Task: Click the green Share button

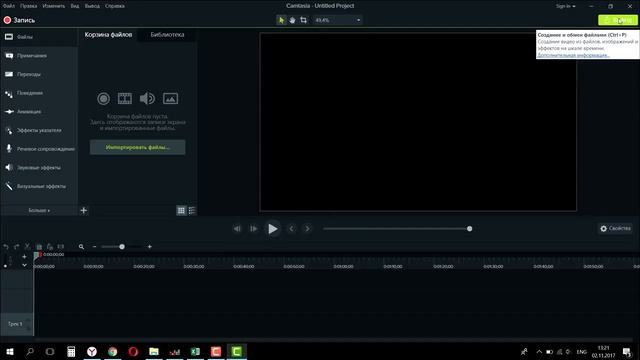Action: click(x=618, y=20)
